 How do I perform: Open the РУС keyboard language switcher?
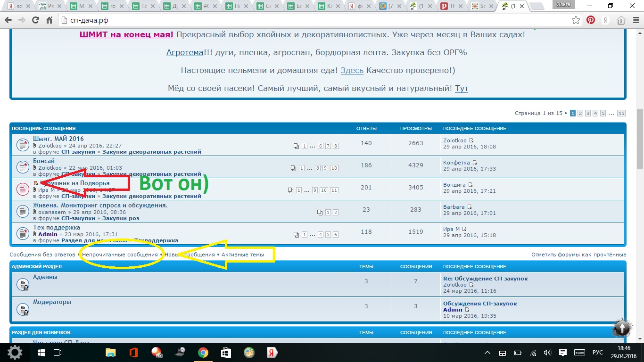(597, 353)
